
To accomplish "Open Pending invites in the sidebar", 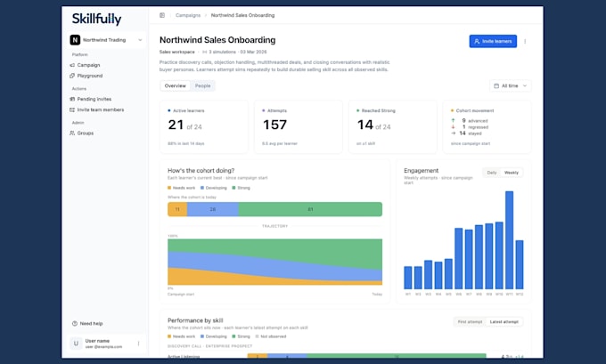I will 94,99.
